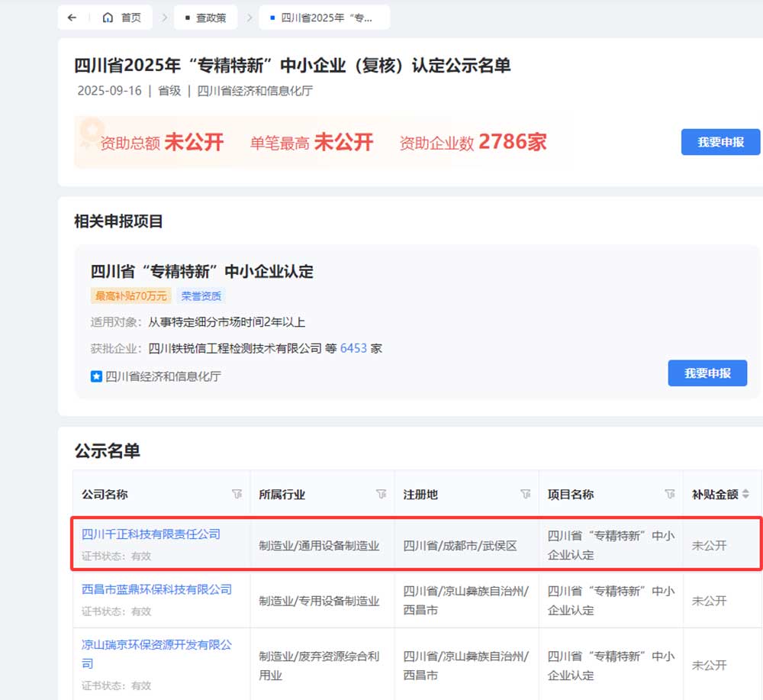Open 西昌市蓝鼎环保科技有限公司 company link
763x700 pixels.
point(156,589)
